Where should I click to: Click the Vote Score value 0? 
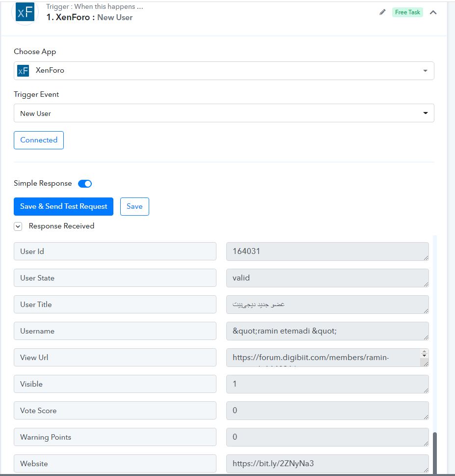327,411
